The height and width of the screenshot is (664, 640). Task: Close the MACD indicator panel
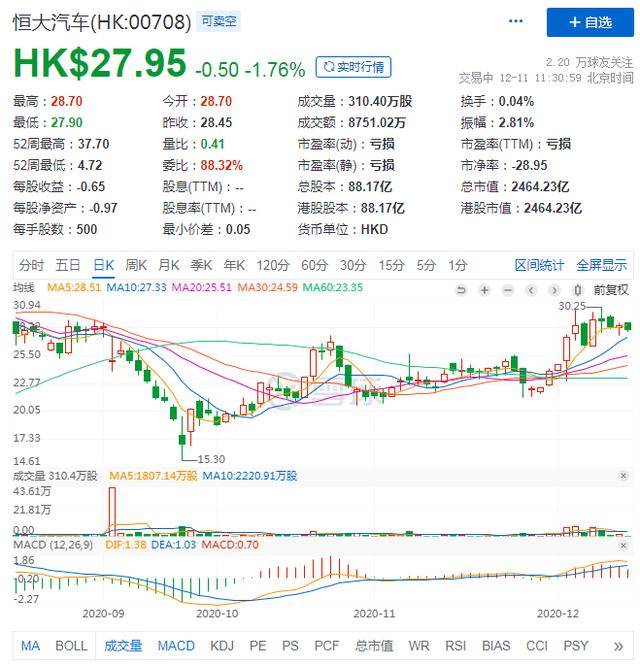623,545
